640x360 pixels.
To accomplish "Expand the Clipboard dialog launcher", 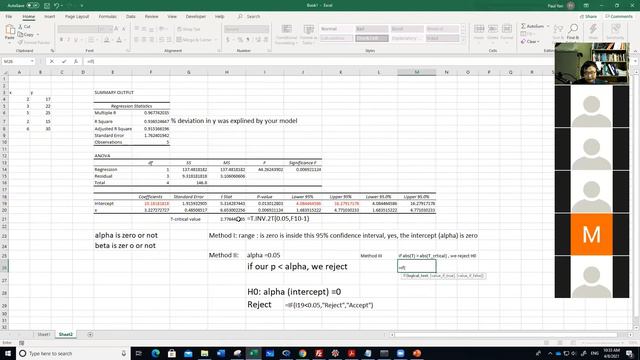I will (x=52, y=51).
